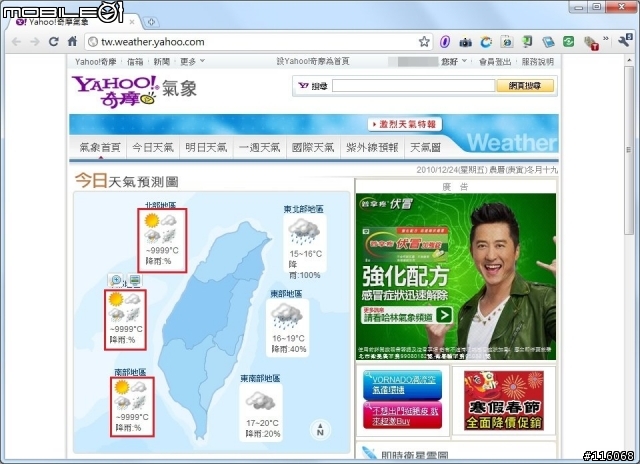Click the 降雨:20% text
Viewport: 640px width, 464px height.
(263, 434)
